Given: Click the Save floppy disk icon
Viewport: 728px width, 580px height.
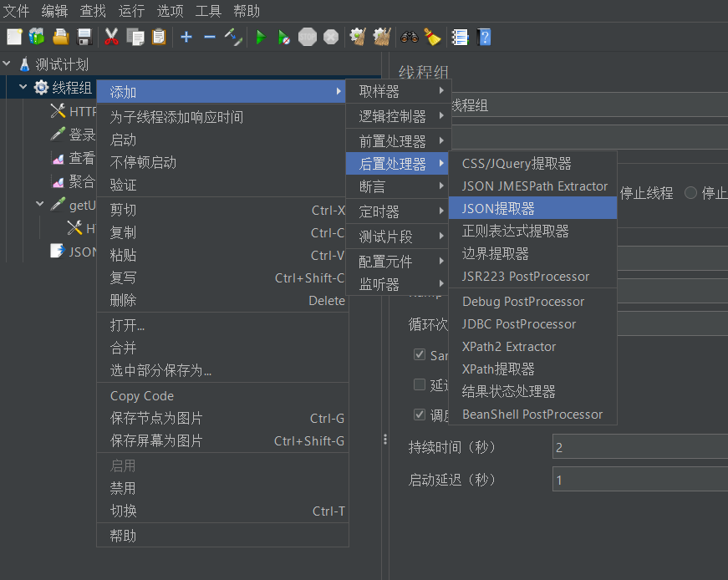Looking at the screenshot, I should pos(84,37).
